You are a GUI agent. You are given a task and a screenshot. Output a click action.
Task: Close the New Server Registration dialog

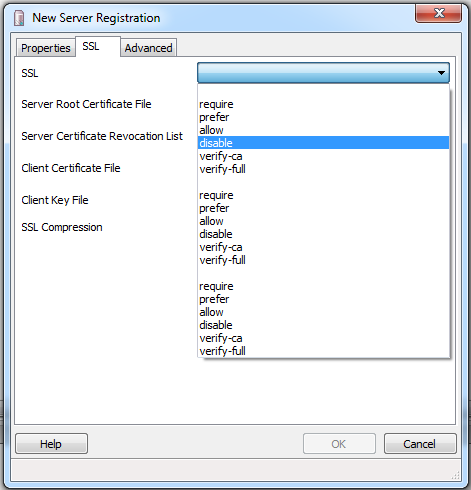point(438,13)
